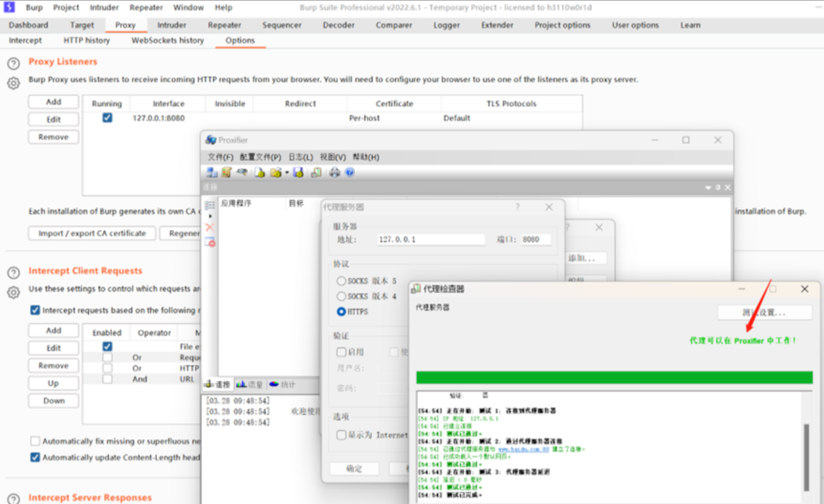Open help icon for Intercept Server Responses
Image resolution: width=824 pixels, height=504 pixels.
[x=13, y=499]
